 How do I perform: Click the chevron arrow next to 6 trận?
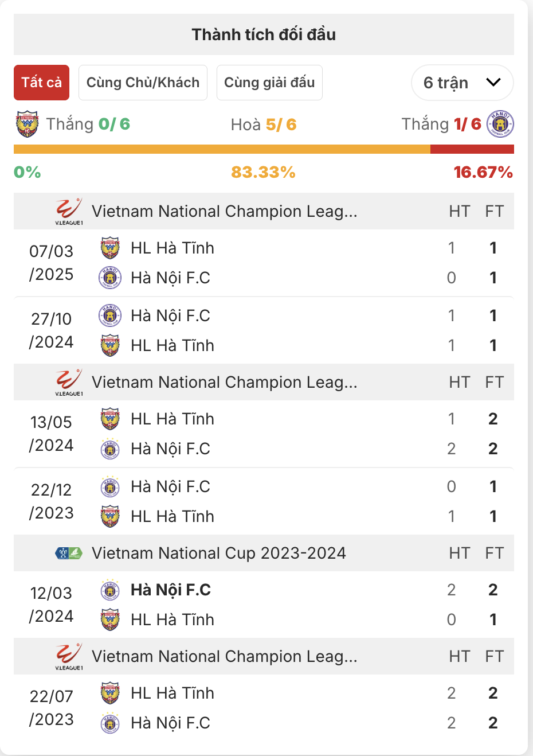coord(493,83)
